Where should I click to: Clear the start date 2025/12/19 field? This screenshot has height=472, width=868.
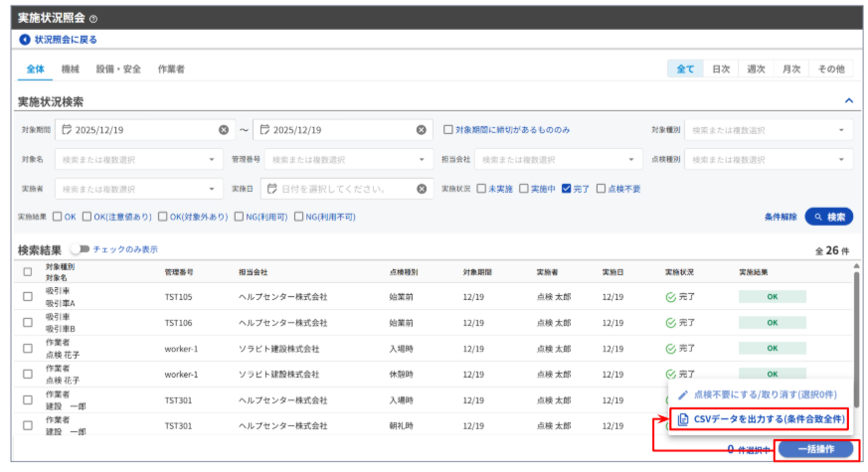pyautogui.click(x=224, y=130)
